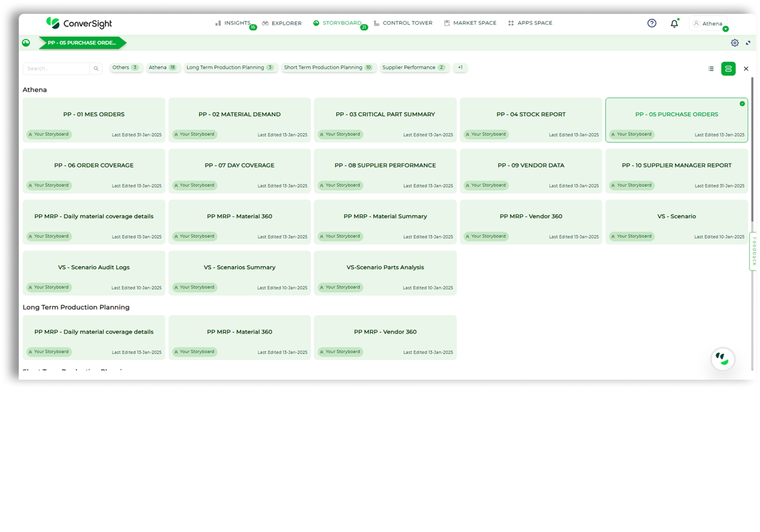
Task: Toggle fullscreen expand icon
Action: (748, 43)
